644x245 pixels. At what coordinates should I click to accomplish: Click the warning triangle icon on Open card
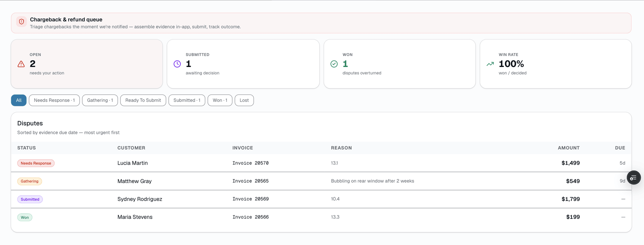pos(21,64)
